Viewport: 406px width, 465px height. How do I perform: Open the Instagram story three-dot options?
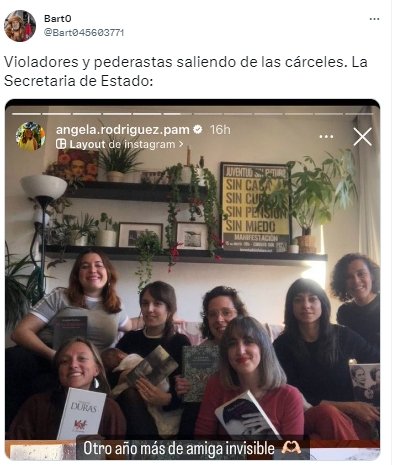[x=326, y=137]
